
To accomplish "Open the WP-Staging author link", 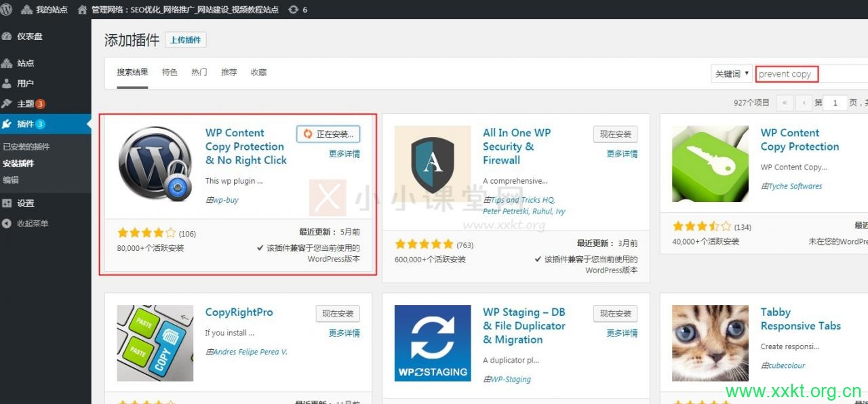I will [x=511, y=380].
